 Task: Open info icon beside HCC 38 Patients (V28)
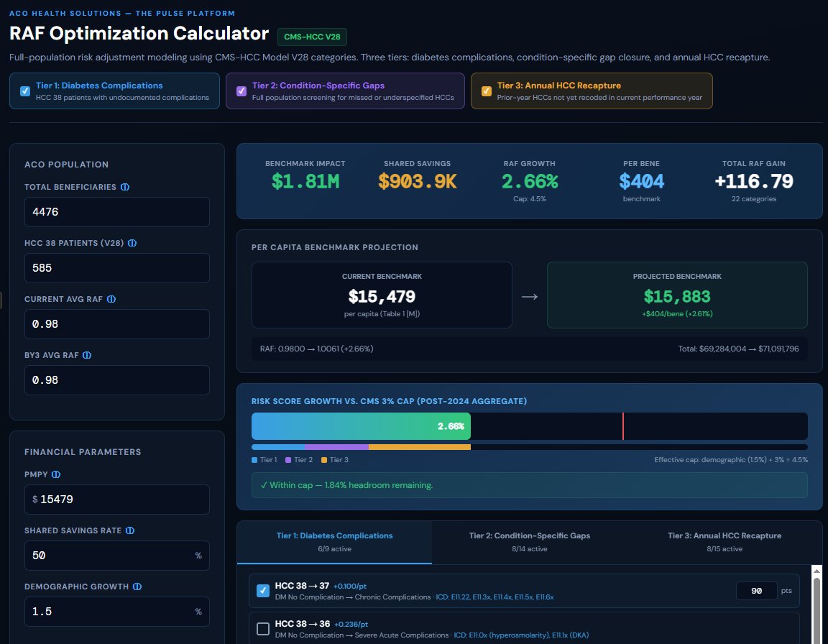pyautogui.click(x=132, y=243)
